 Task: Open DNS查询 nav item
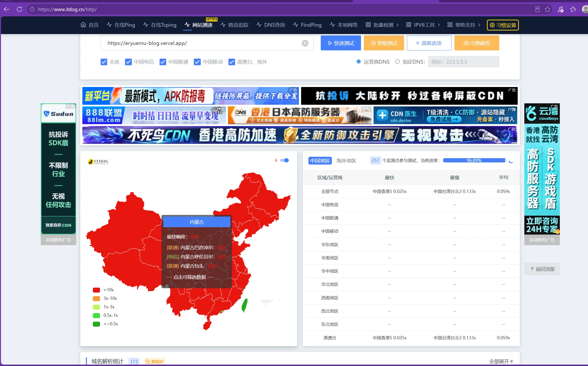point(270,25)
